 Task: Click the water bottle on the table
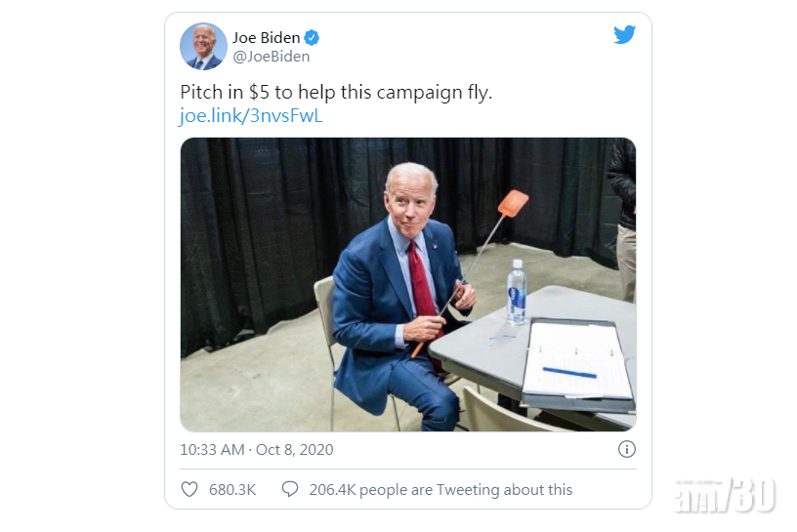pyautogui.click(x=517, y=292)
